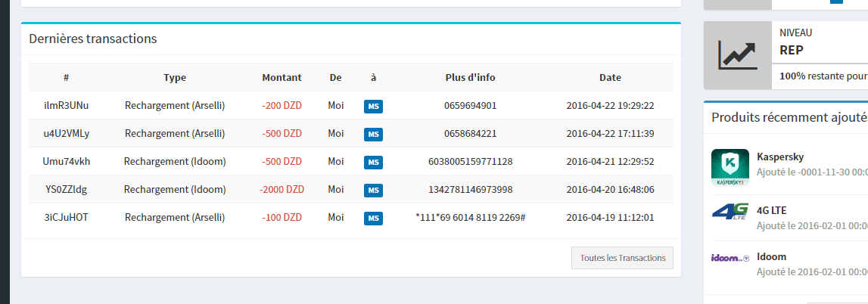Open the Idoom product link
868x304 pixels.
click(x=771, y=256)
